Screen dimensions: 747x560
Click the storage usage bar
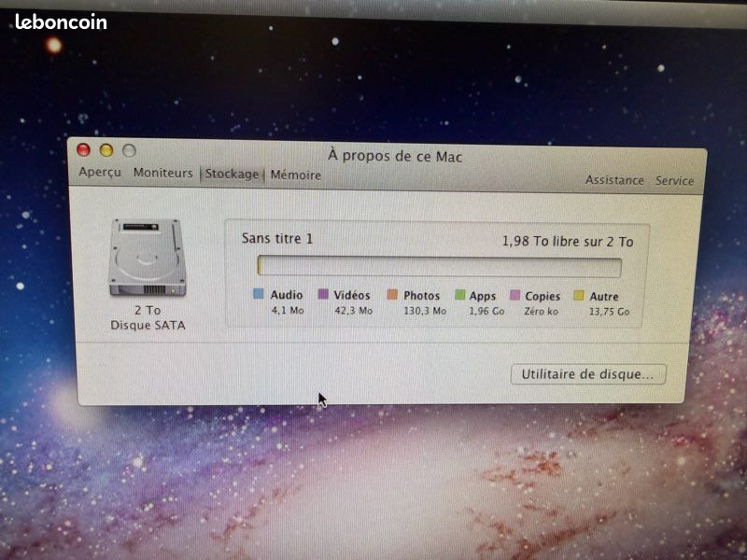pos(439,267)
